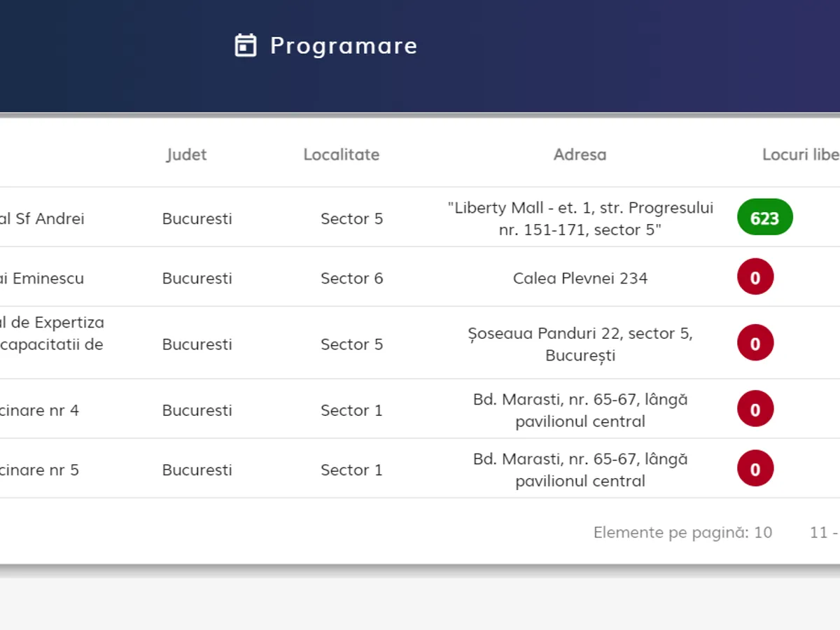Click red 0 badge for center nr 5

tap(755, 469)
